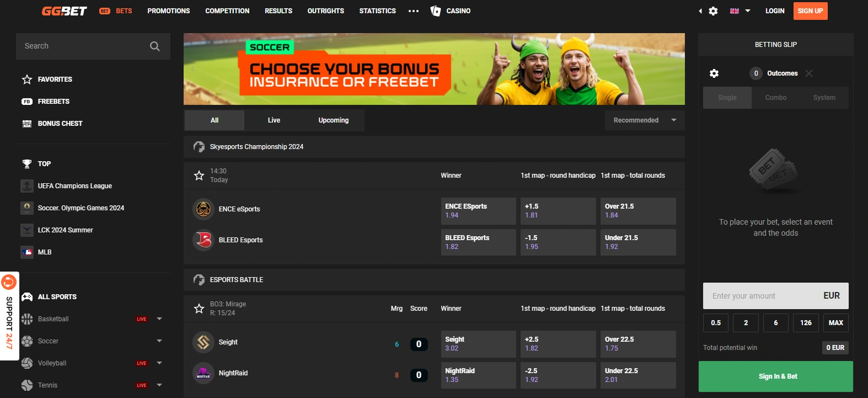Open the Promotions menu
Screen dimensions: 868x398
tap(169, 11)
